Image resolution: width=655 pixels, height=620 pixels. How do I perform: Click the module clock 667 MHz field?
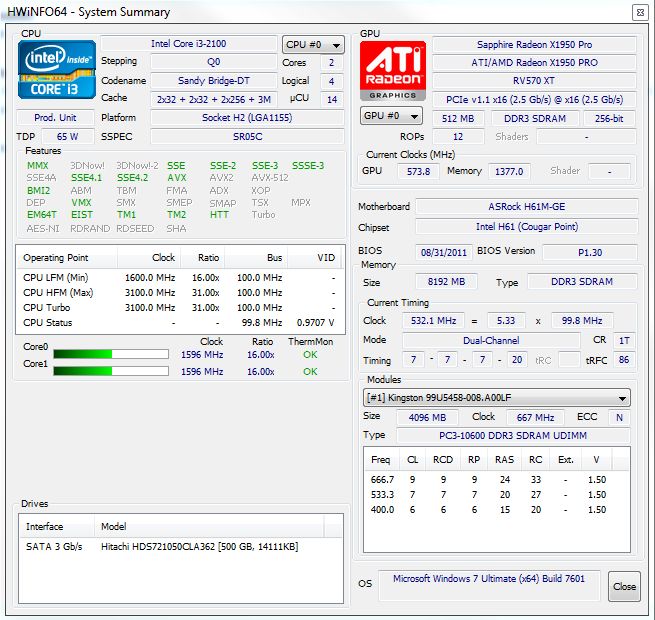click(x=535, y=417)
